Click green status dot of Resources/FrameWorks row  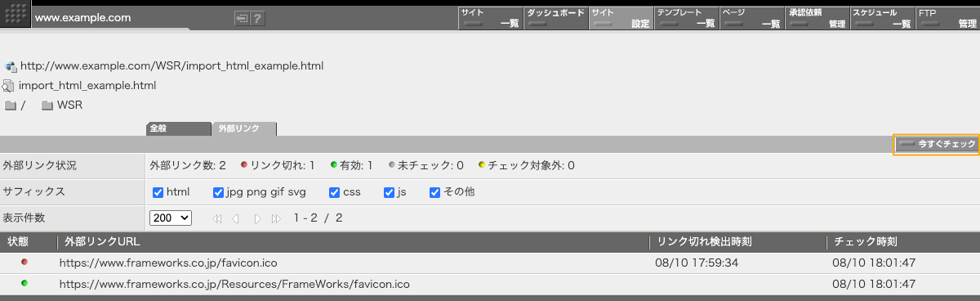tap(24, 283)
